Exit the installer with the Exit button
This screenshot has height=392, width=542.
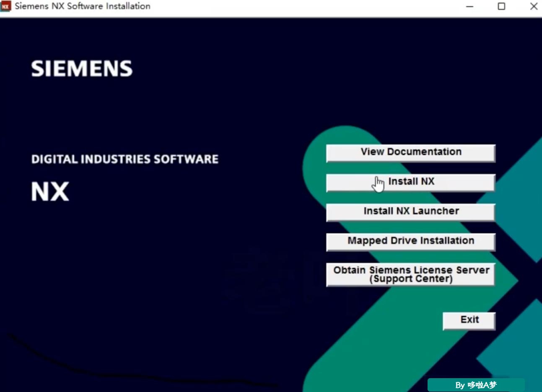click(x=469, y=321)
